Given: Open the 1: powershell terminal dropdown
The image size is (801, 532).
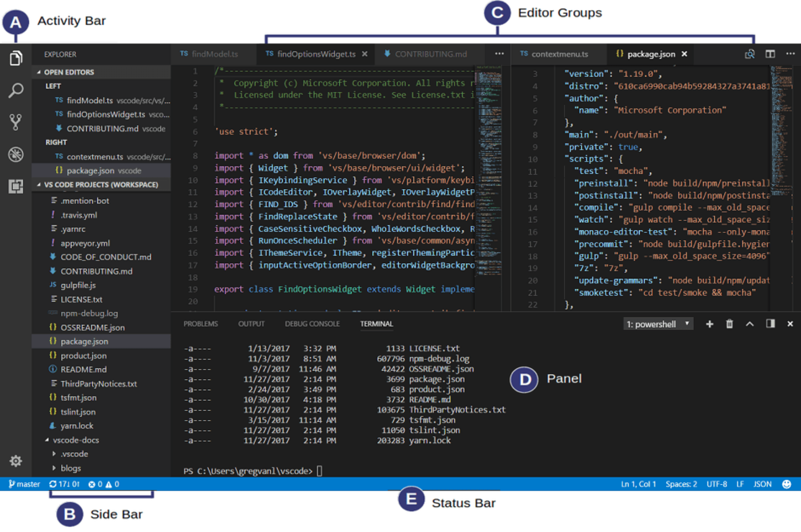Looking at the screenshot, I should [658, 324].
